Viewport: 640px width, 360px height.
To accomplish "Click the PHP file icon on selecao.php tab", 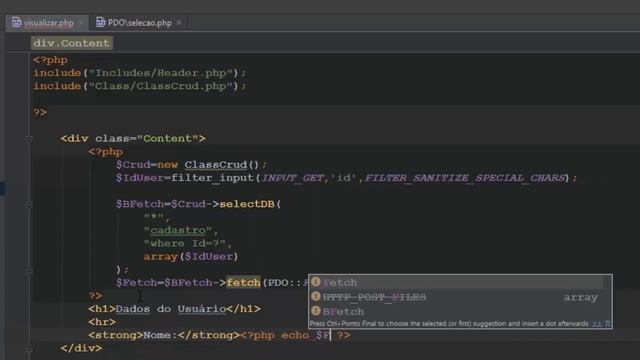I will coord(100,22).
